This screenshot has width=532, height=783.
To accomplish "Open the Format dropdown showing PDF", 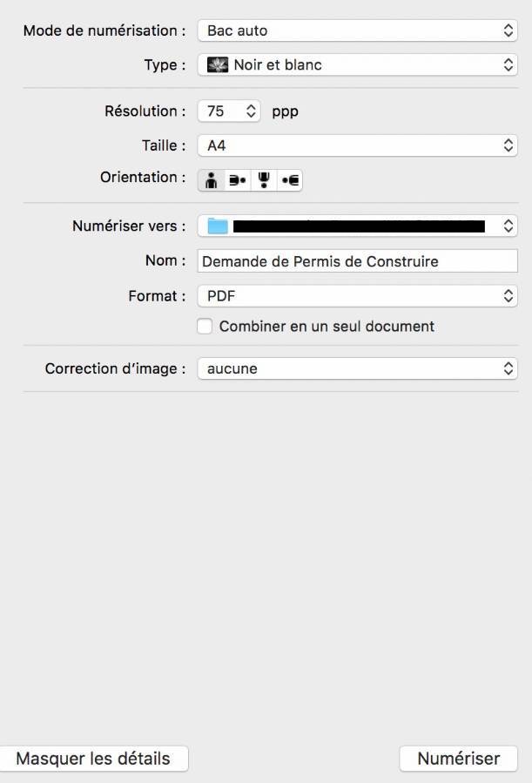I will [357, 296].
